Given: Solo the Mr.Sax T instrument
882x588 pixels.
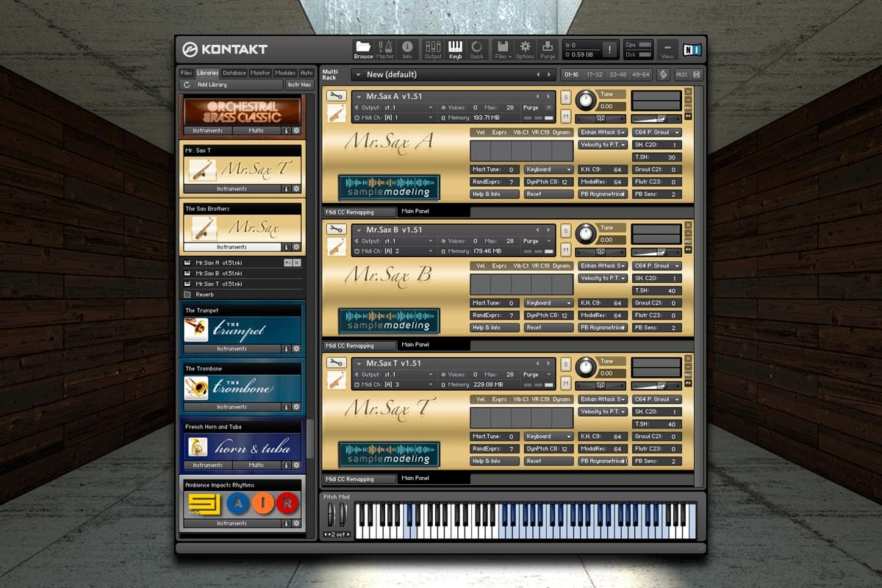Looking at the screenshot, I should click(566, 364).
